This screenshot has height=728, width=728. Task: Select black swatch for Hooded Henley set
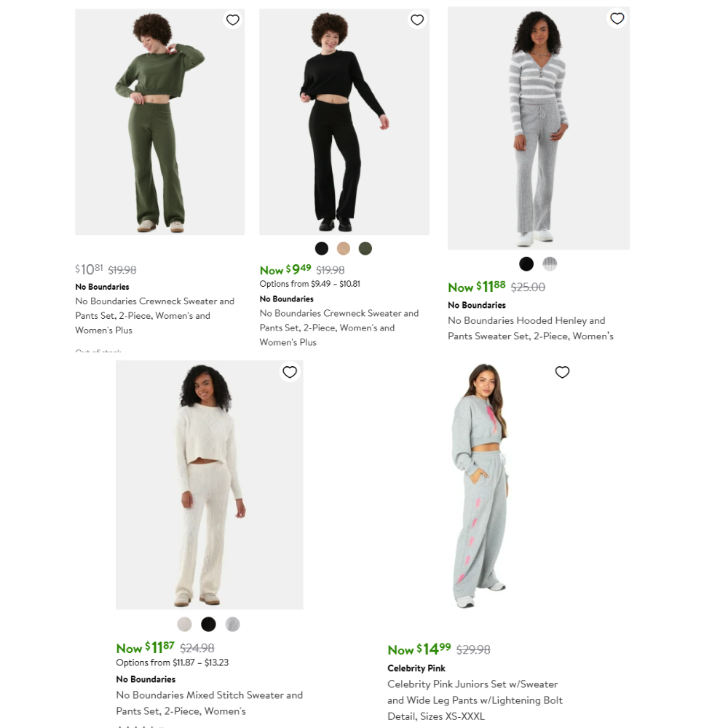tap(526, 264)
